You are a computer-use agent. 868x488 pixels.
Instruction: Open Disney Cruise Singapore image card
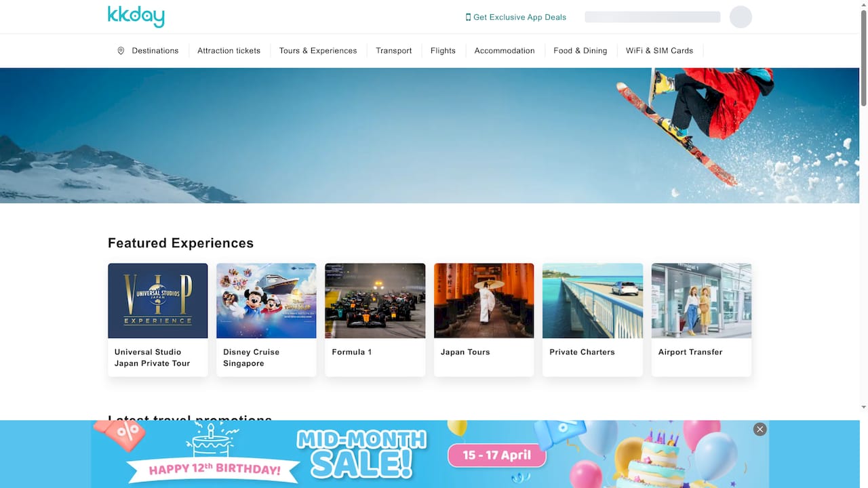tap(267, 301)
